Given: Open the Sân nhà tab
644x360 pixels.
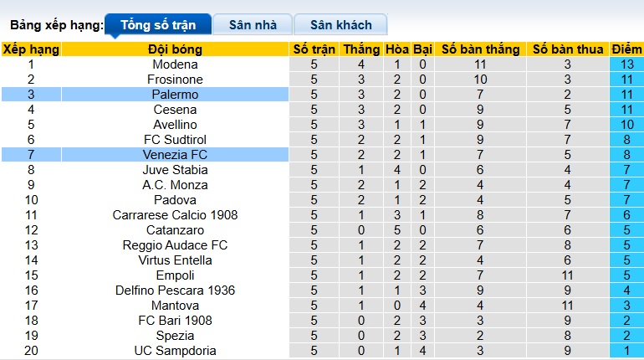Looking at the screenshot, I should coord(253,25).
